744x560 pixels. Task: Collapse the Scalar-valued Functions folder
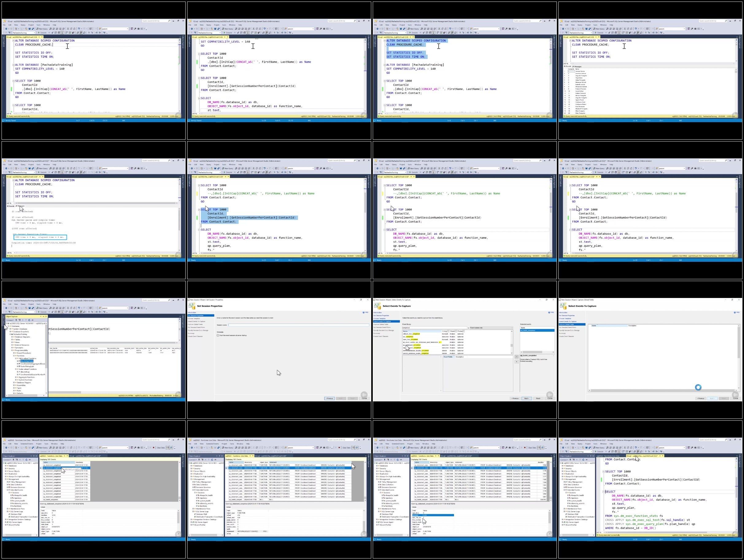coord(16,369)
